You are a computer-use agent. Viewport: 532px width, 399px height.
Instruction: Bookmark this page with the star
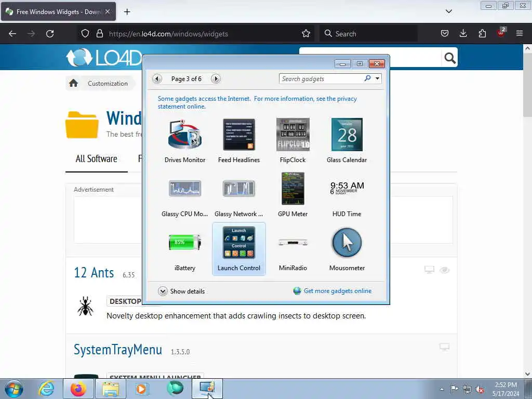coord(305,34)
